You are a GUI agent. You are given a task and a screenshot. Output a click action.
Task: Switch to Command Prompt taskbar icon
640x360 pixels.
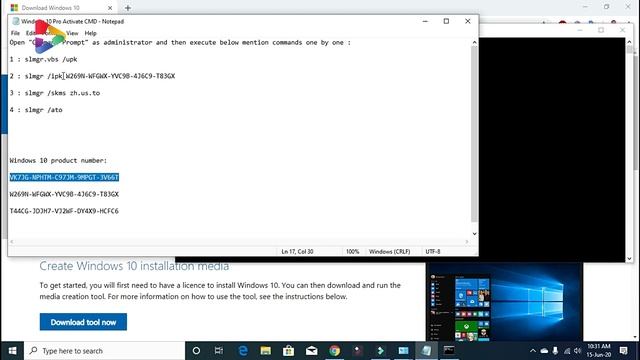449,351
